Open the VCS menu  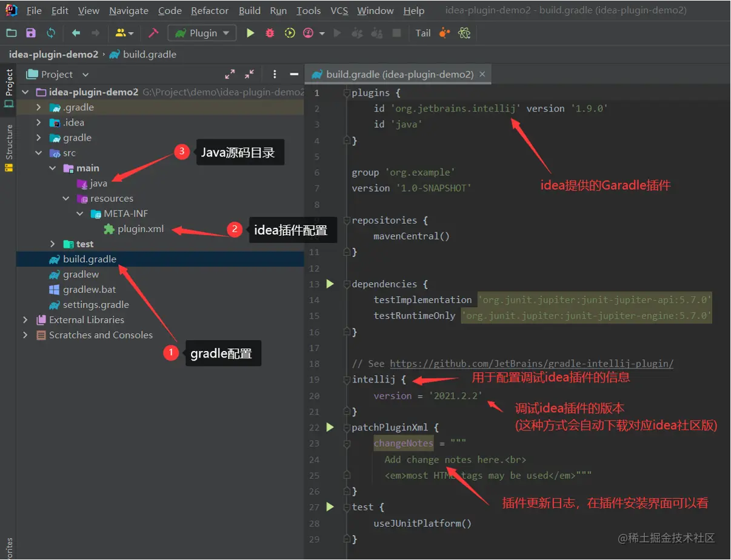click(x=339, y=10)
